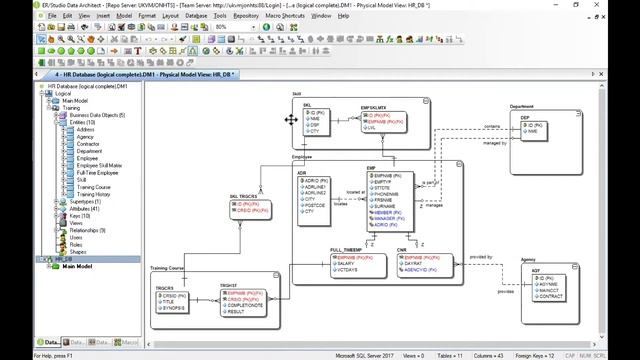Click the FULL_TIMEEMP table in the diagram
This screenshot has height=360, width=640.
coord(358,266)
